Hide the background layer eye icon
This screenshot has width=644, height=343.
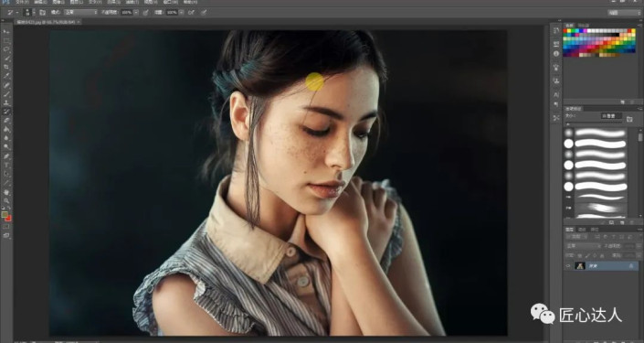click(x=568, y=265)
